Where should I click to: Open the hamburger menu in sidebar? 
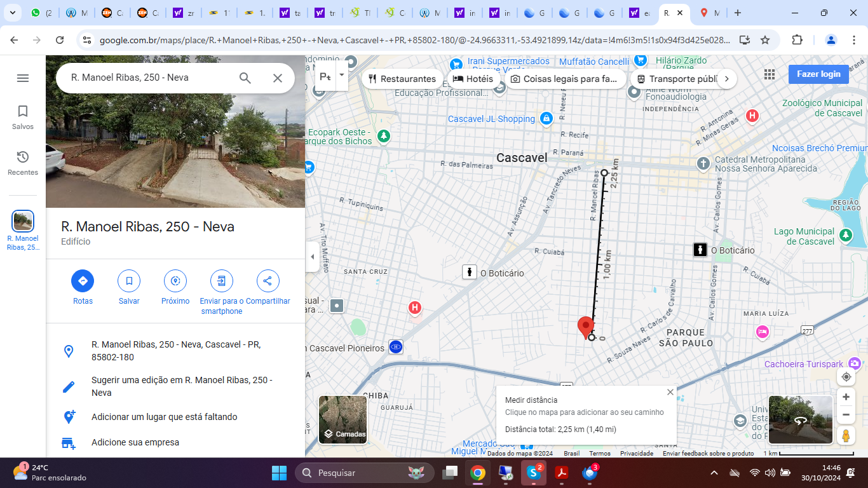click(23, 78)
